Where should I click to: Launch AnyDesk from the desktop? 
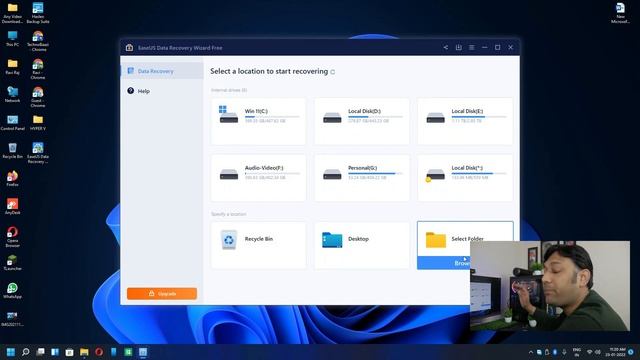pos(12,207)
